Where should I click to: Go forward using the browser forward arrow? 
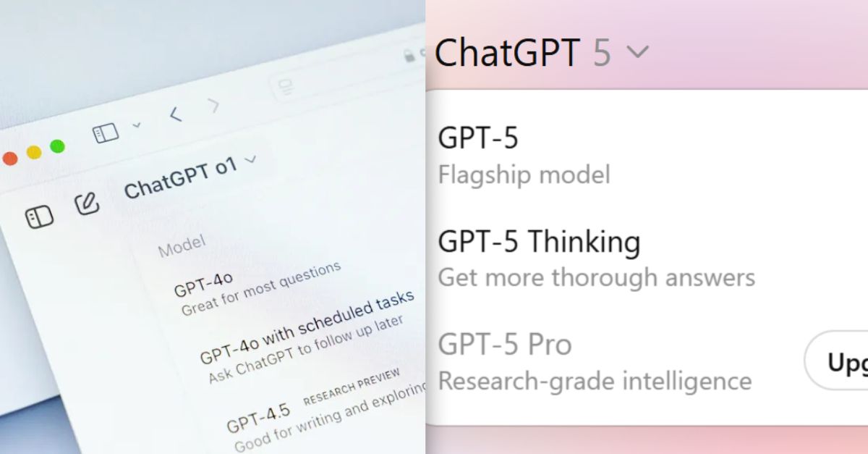click(x=213, y=106)
